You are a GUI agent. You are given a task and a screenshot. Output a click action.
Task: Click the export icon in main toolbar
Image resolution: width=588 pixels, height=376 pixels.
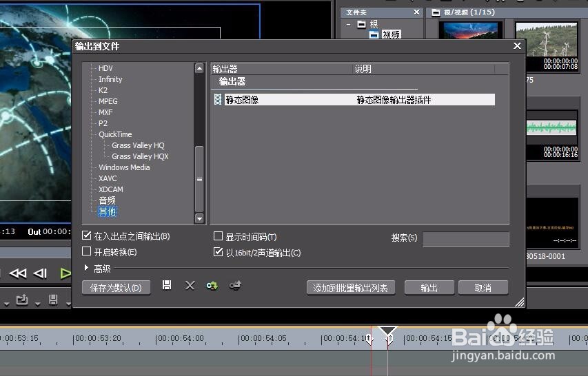(22, 300)
